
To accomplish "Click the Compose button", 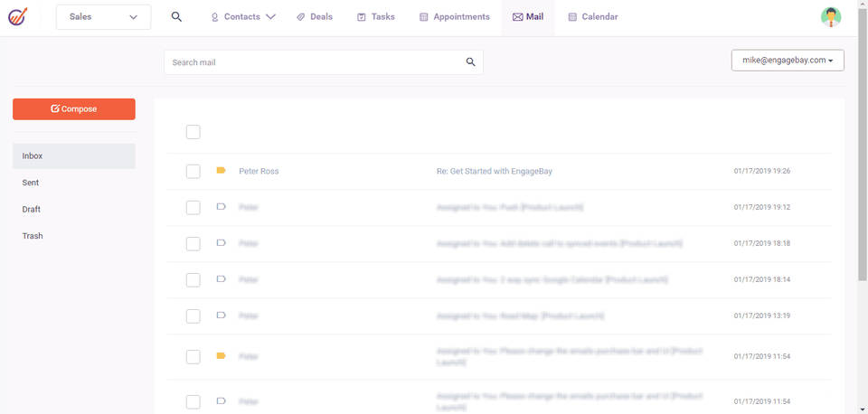I will pos(74,109).
